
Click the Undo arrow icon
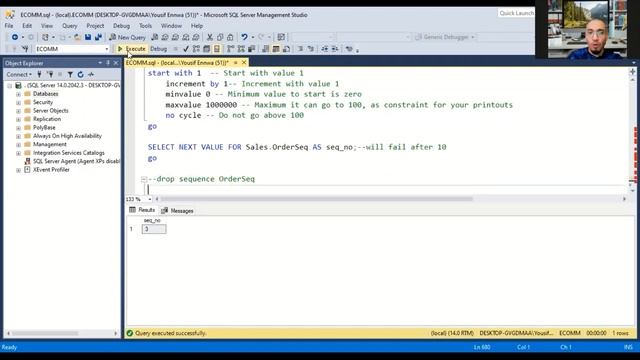coord(244,37)
